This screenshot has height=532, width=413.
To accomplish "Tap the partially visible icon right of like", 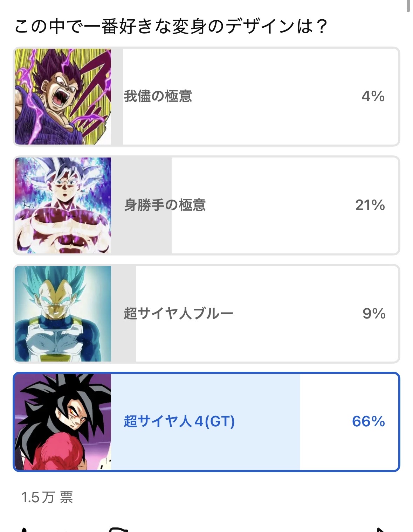I will coord(118,529).
